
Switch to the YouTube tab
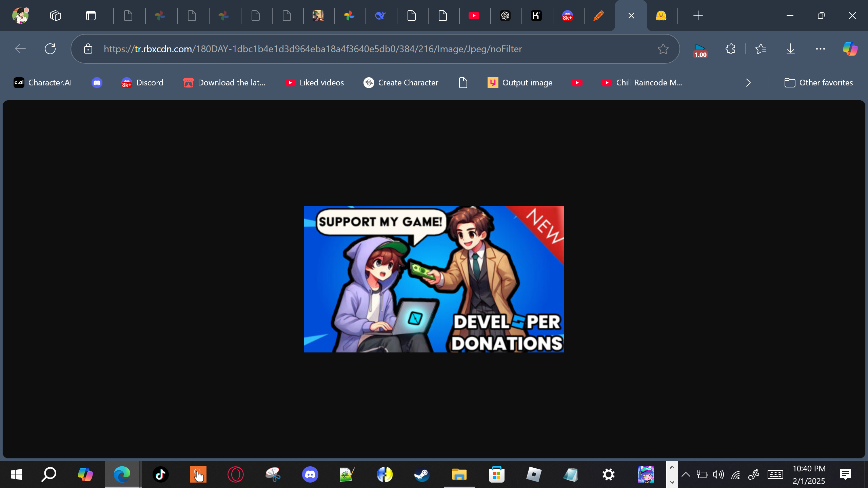click(474, 16)
